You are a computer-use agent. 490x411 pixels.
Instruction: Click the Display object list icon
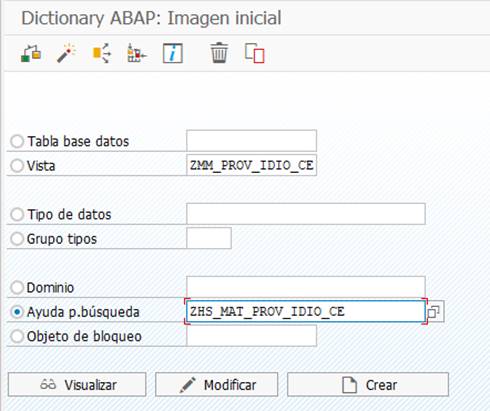(137, 53)
